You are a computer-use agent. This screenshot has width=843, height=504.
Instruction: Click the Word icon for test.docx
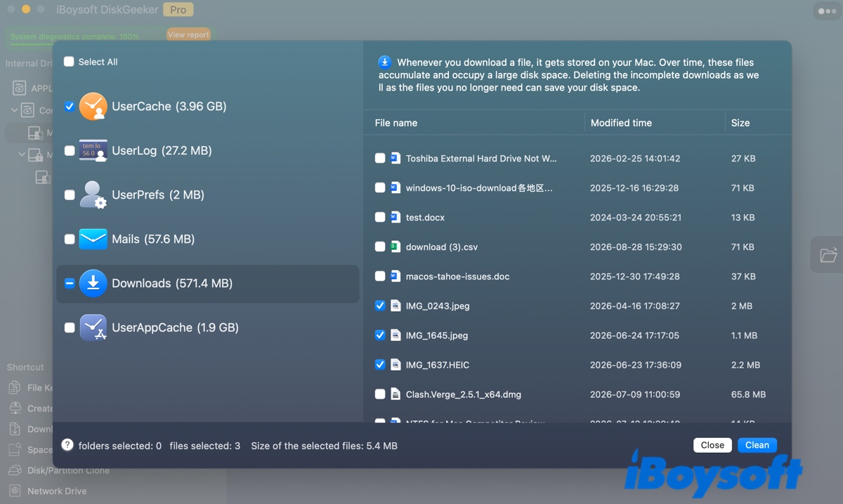tap(396, 218)
